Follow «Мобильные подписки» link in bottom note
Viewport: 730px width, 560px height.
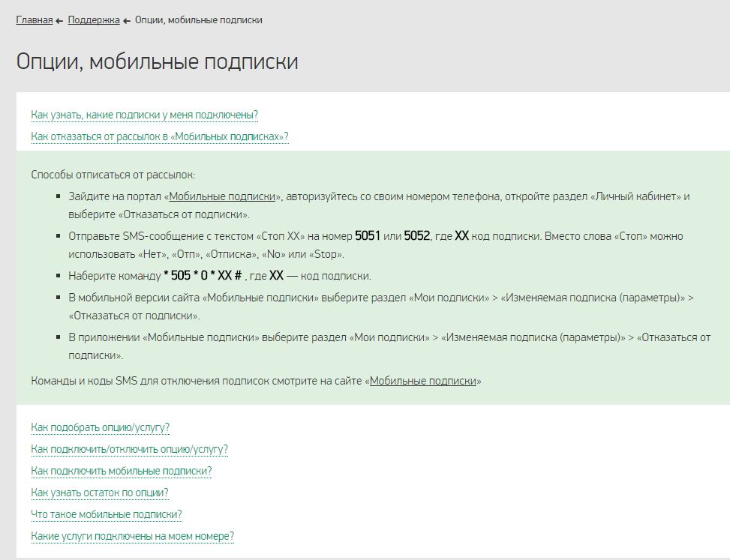tap(423, 381)
